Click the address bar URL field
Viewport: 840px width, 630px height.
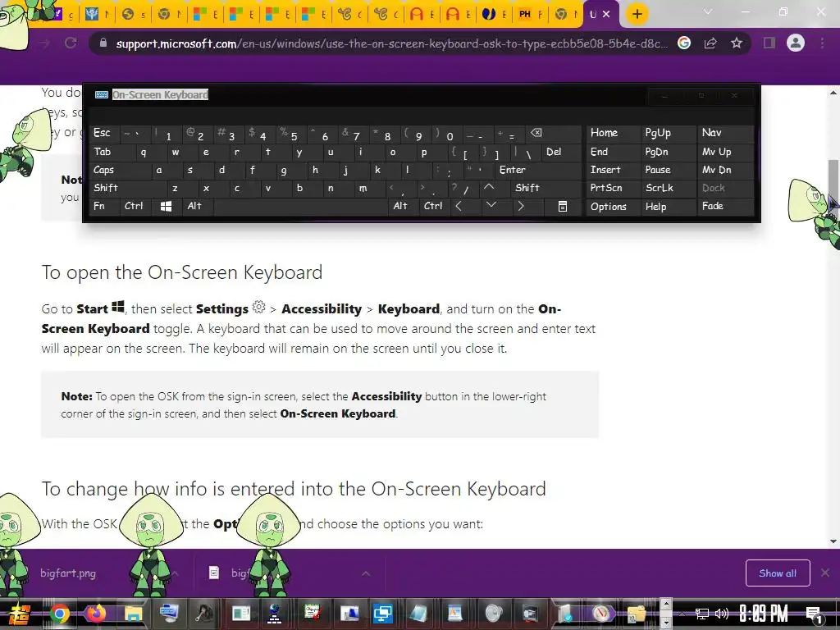[391, 43]
